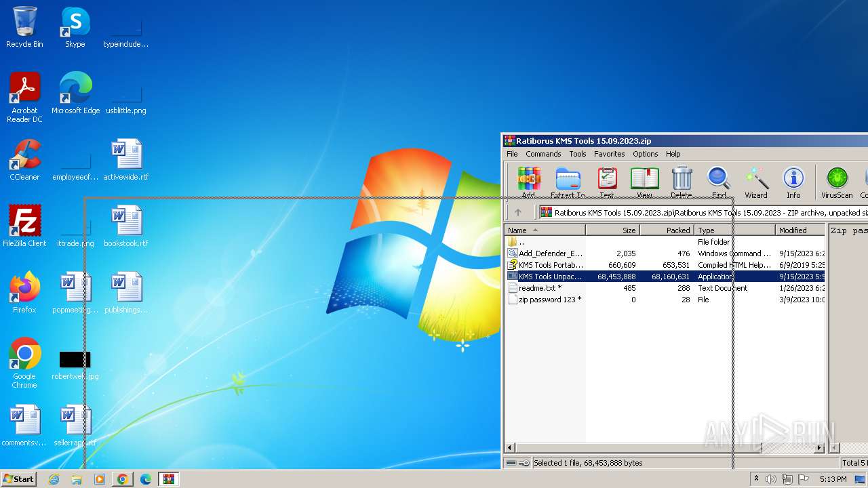868x488 pixels.
Task: Open the Commands menu
Action: coord(543,154)
